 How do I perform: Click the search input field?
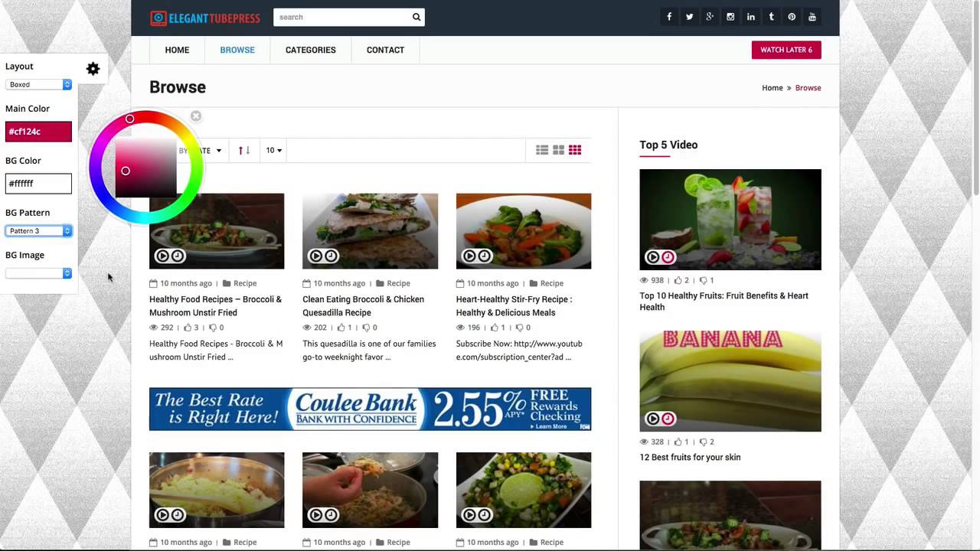coord(342,17)
